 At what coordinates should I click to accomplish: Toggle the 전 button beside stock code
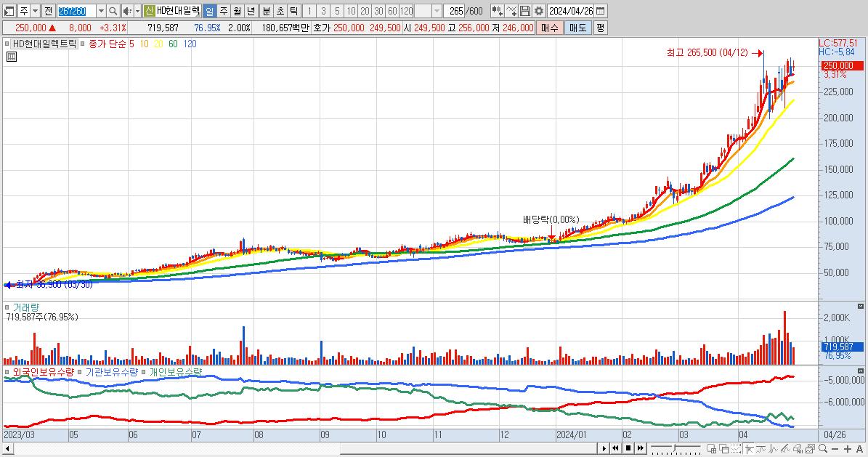[48, 11]
